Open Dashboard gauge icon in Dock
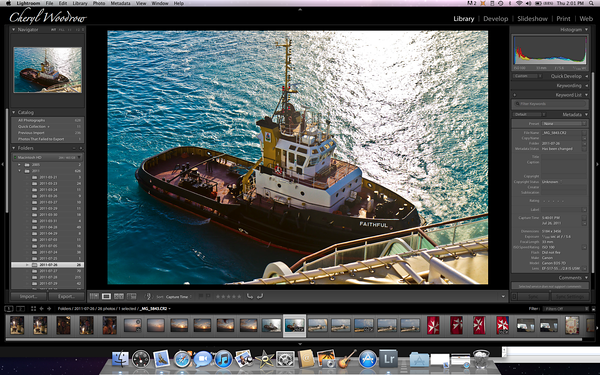 click(141, 359)
